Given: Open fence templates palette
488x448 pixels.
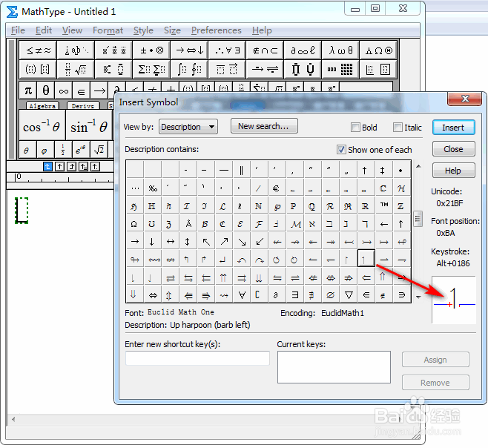Looking at the screenshot, I should (x=38, y=69).
